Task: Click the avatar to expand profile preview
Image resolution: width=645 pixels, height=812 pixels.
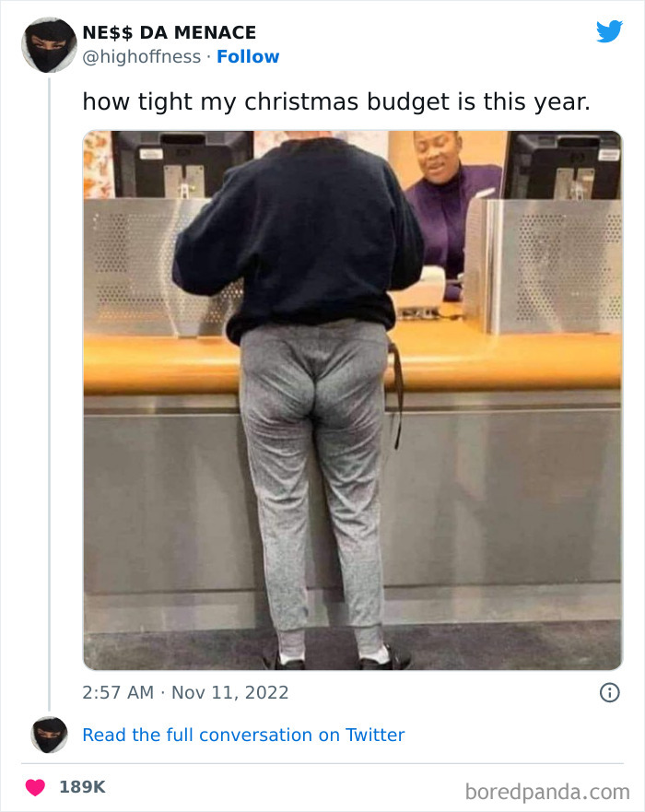Action: 49,45
